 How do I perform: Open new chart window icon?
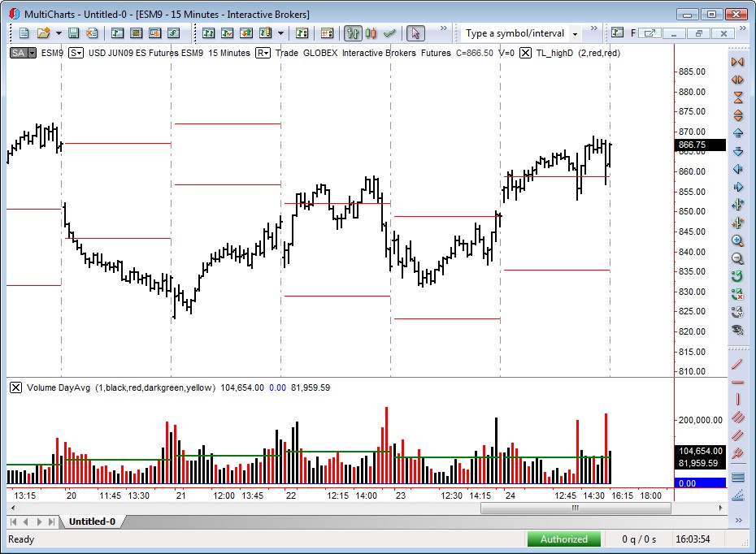(117, 33)
